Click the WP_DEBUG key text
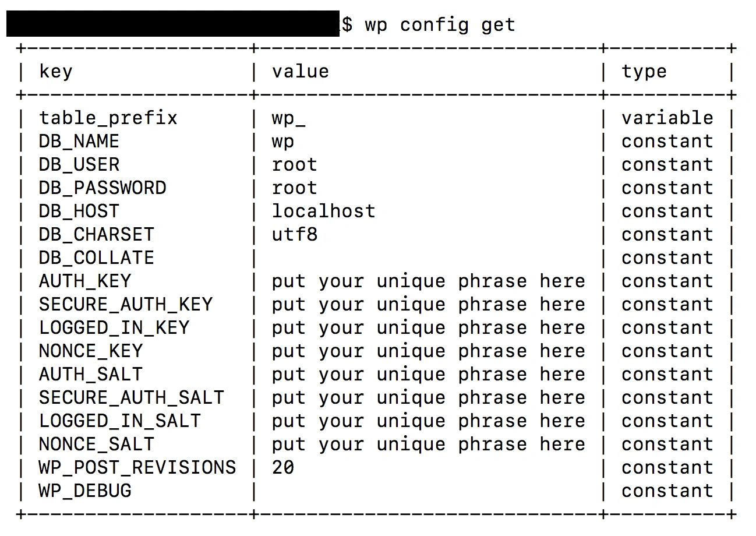The height and width of the screenshot is (536, 756). tap(84, 491)
